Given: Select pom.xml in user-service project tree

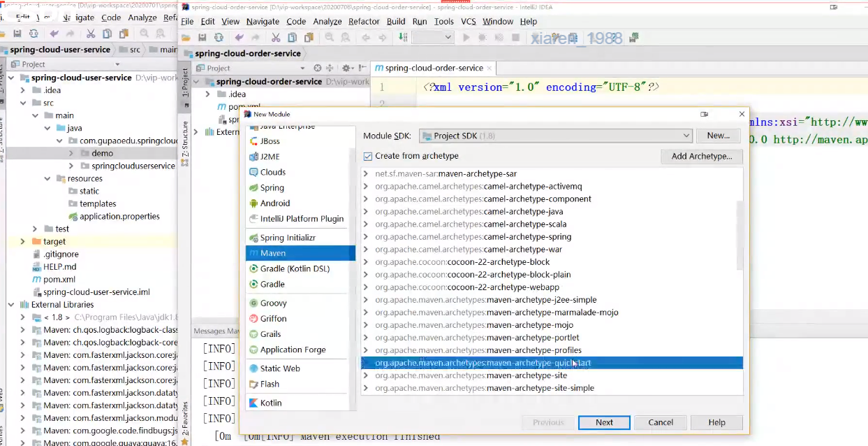Looking at the screenshot, I should pos(59,280).
